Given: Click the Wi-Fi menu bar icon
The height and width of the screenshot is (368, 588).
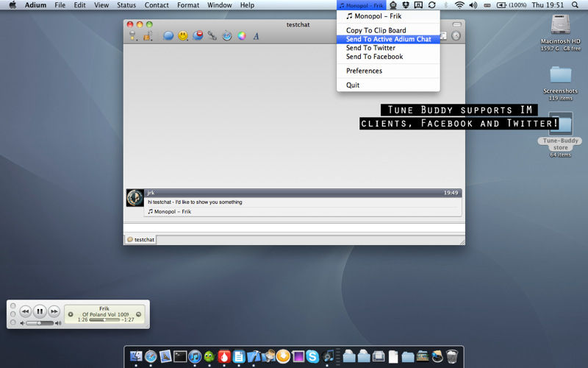Looking at the screenshot, I should 459,5.
